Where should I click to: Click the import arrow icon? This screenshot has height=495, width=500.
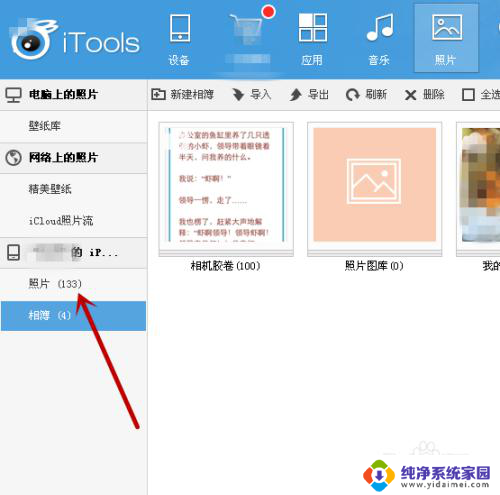click(x=238, y=95)
